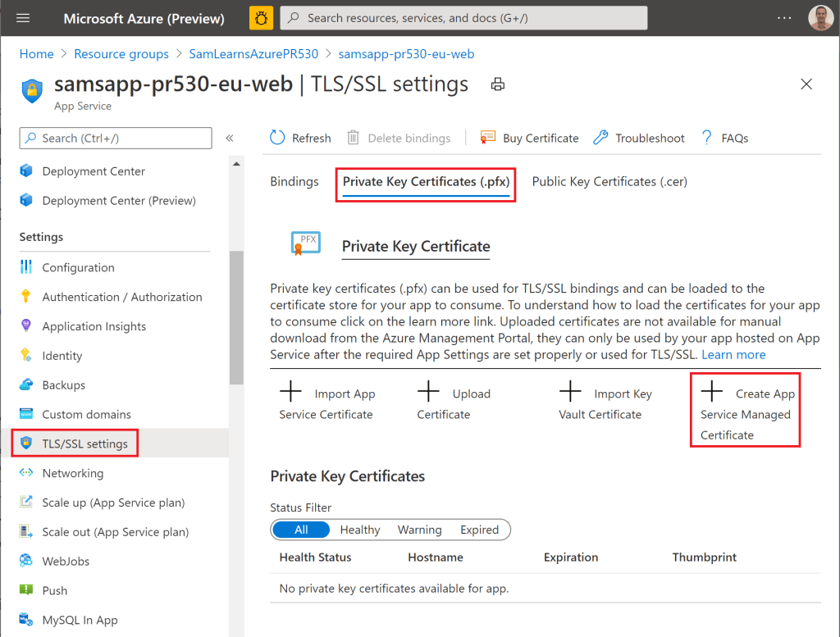Switch to Public Key Certificates tab
This screenshot has width=840, height=637.
point(609,181)
